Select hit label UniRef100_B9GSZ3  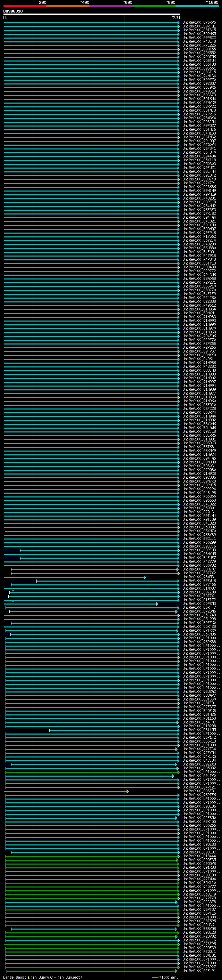pos(199,95)
